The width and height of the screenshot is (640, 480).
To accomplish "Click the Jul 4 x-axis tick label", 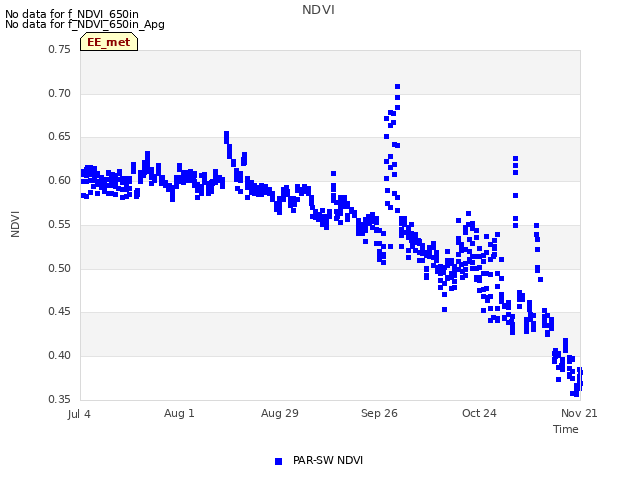I will tap(79, 414).
